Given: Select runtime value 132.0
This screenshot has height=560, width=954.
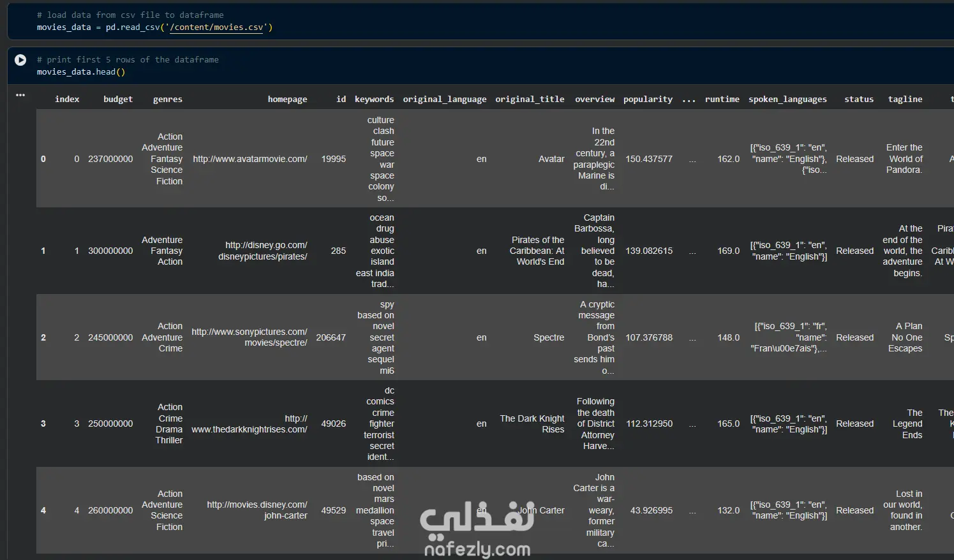Looking at the screenshot, I should [729, 510].
